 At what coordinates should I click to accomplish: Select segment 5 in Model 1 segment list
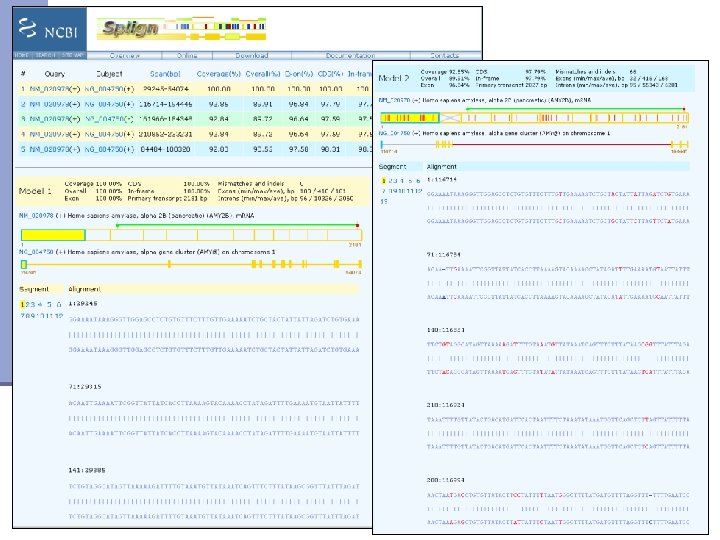49,304
